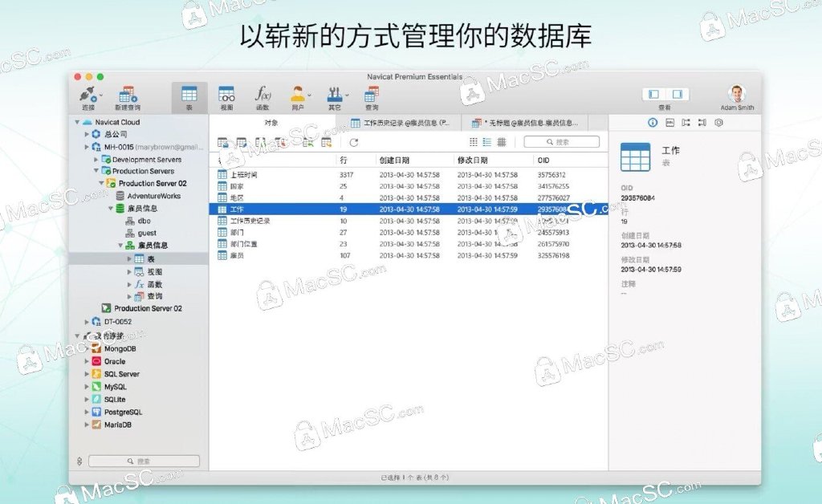Click the 新建查询 (New Query) toolbar icon

128,95
